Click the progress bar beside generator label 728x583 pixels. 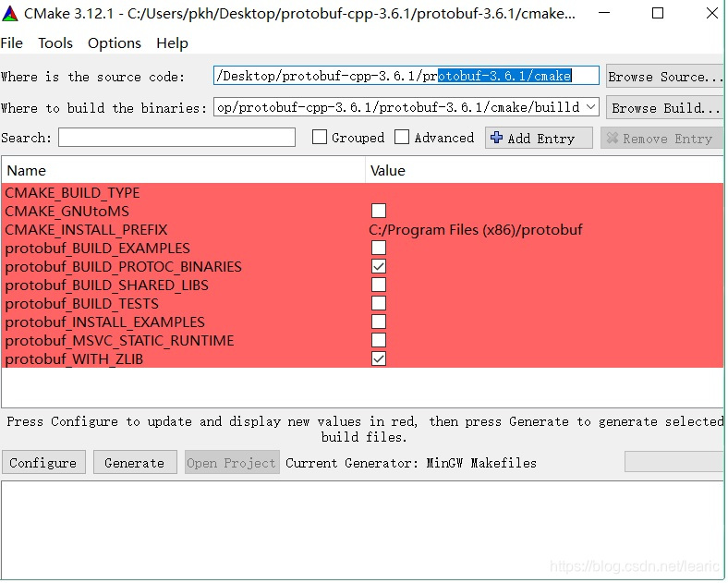click(674, 462)
